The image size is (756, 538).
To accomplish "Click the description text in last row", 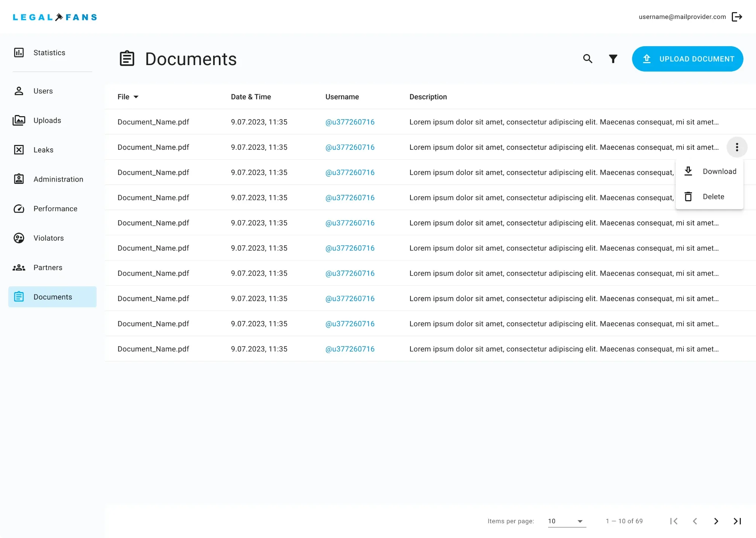I will tap(564, 349).
